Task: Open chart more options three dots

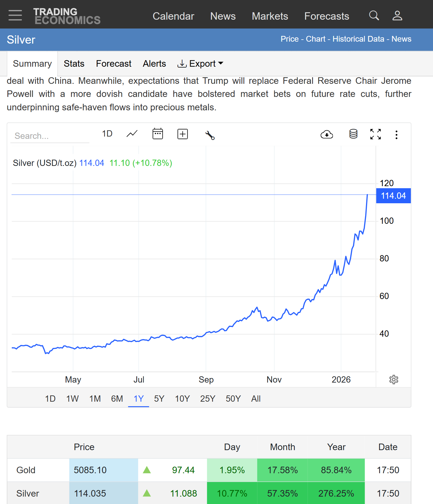Action: pyautogui.click(x=396, y=135)
